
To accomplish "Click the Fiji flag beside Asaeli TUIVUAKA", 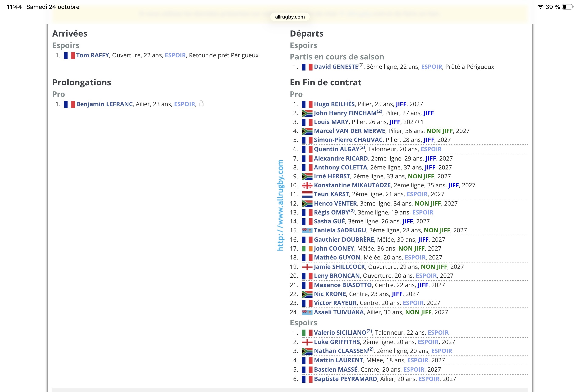I will coord(307,312).
